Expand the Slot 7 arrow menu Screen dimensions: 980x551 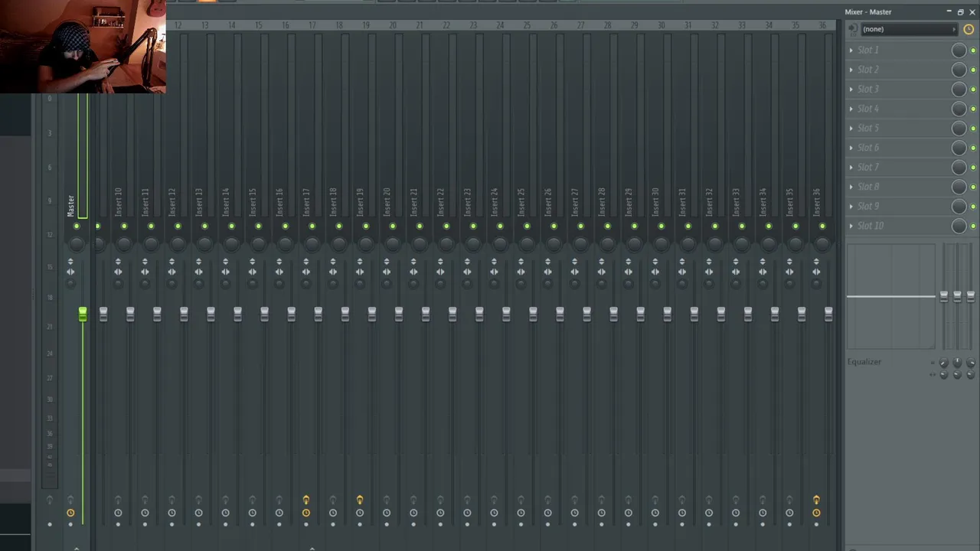point(851,167)
